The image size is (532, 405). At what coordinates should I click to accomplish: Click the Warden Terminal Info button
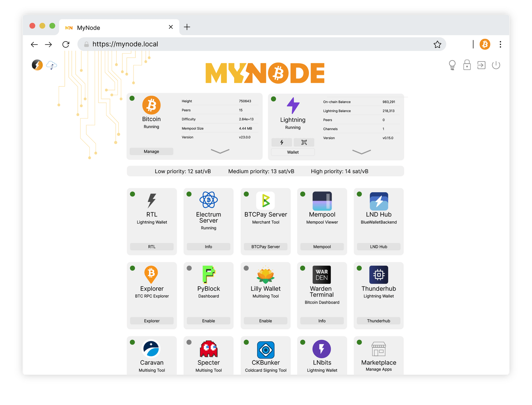tap(322, 321)
